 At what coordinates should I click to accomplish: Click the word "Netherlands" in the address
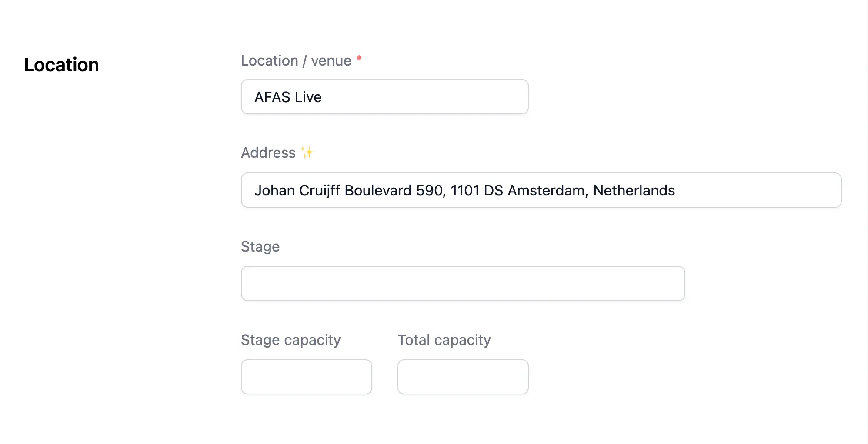(634, 190)
